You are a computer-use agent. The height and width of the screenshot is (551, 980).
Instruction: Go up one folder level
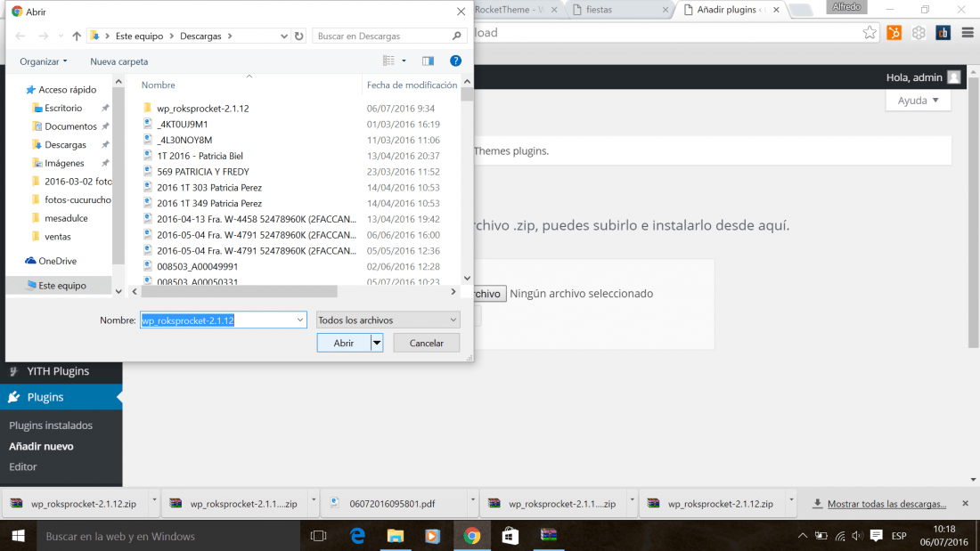[77, 36]
